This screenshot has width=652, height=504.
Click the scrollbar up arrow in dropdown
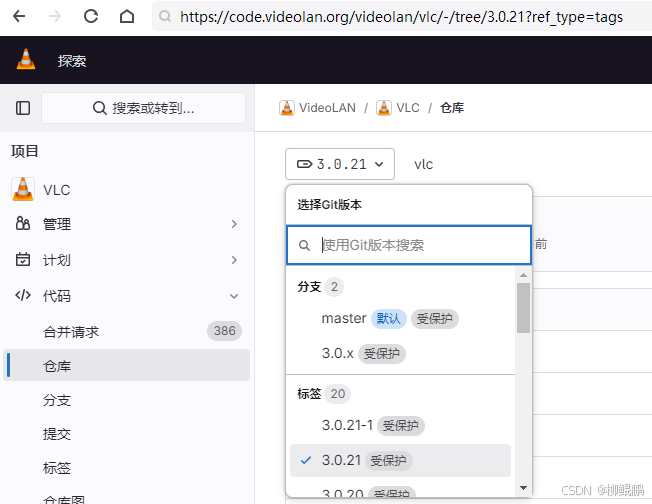524,275
